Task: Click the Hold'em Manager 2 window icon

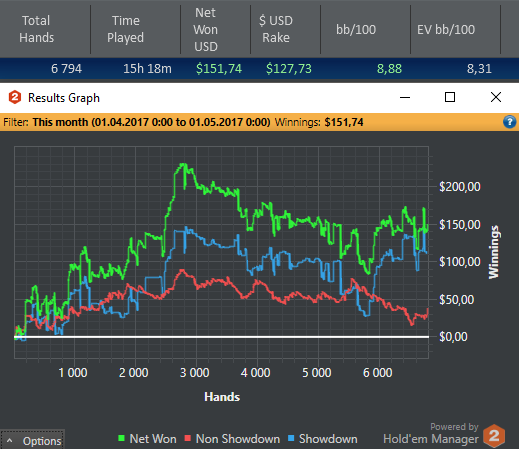Action: 15,97
